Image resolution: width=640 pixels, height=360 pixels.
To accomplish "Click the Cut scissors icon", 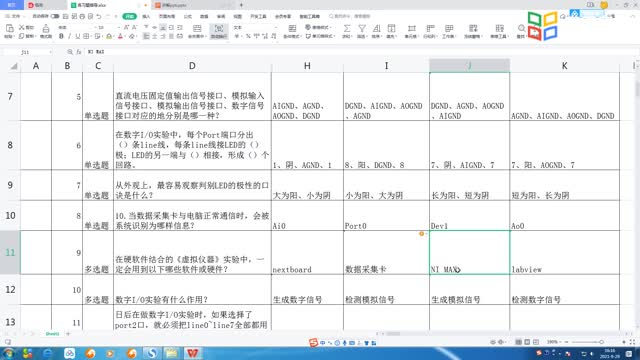I will [22, 27].
